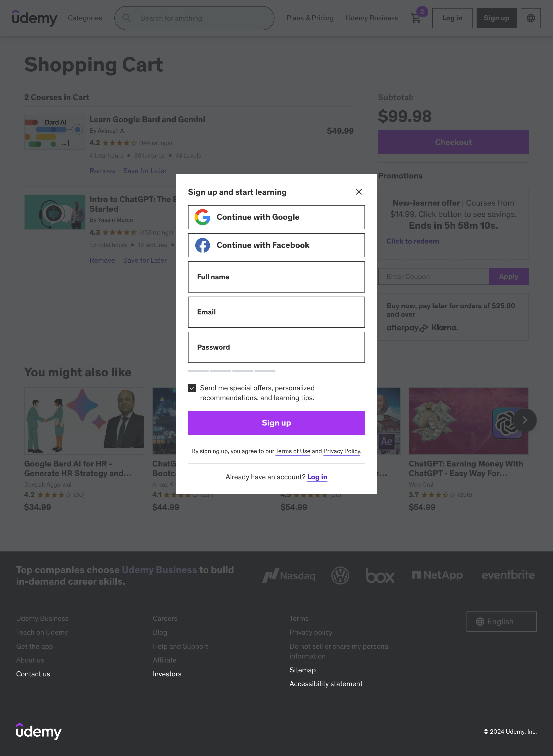Viewport: 553px width, 756px height.
Task: Show next recommended courses with carousel arrow
Action: [x=525, y=420]
